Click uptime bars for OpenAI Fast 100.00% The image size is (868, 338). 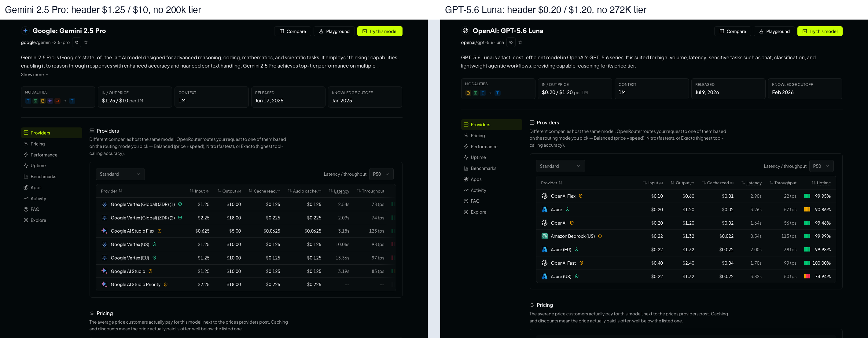click(x=807, y=263)
